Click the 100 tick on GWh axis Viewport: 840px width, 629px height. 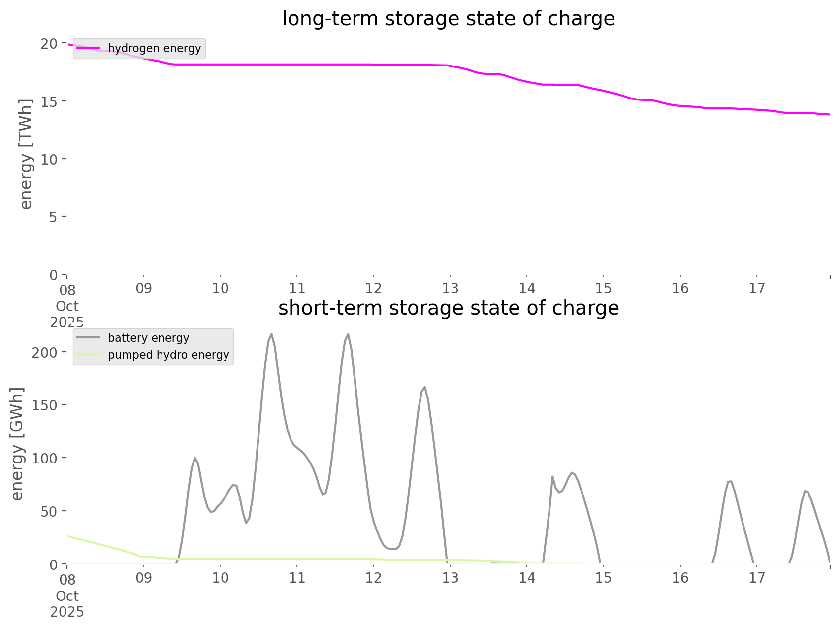tap(44, 458)
